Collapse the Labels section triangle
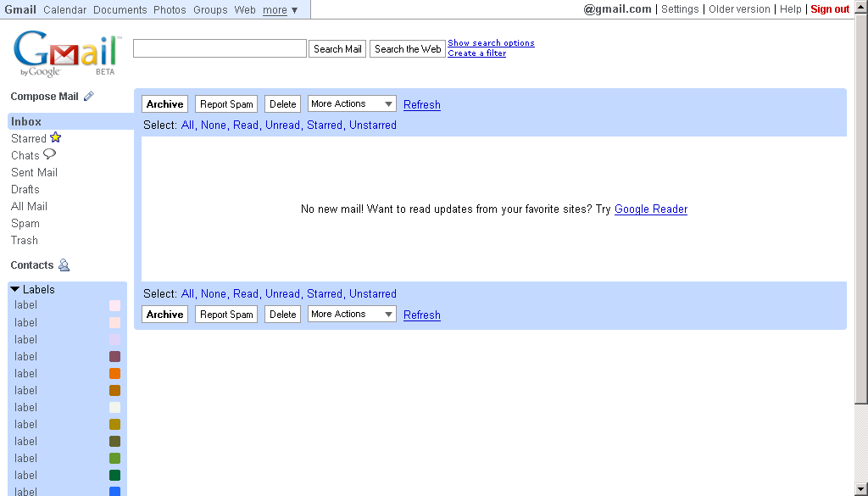This screenshot has width=868, height=496. [15, 289]
